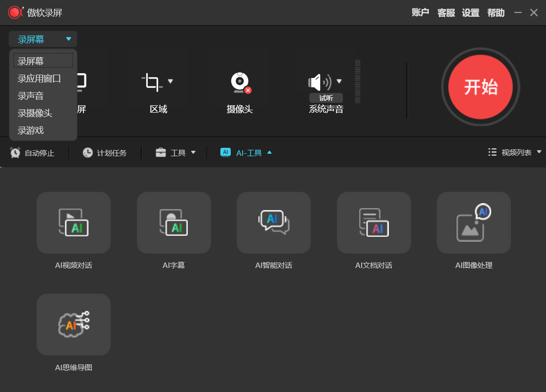
Task: Click the 傲软录屏 red logo icon
Action: tap(15, 12)
